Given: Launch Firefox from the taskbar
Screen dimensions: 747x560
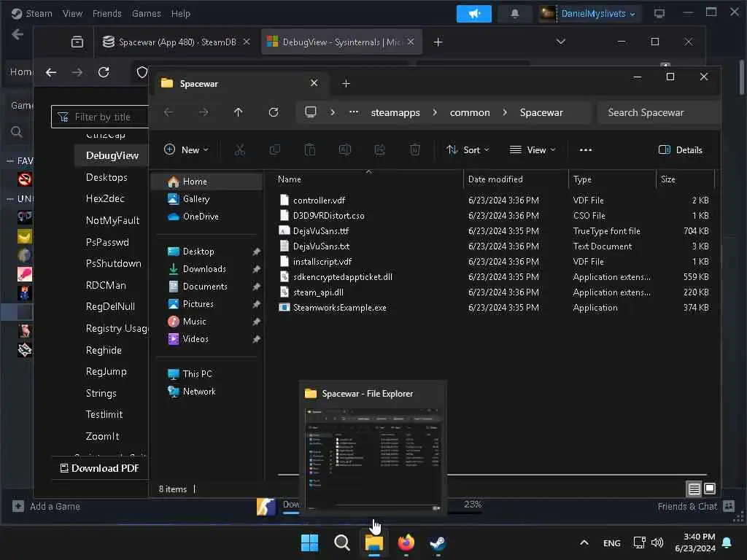Looking at the screenshot, I should (406, 542).
